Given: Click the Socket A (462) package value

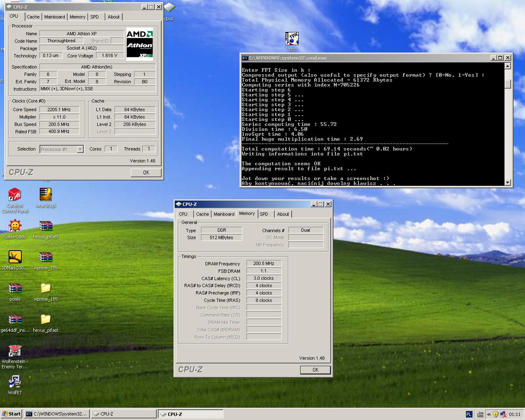Looking at the screenshot, I should point(82,48).
